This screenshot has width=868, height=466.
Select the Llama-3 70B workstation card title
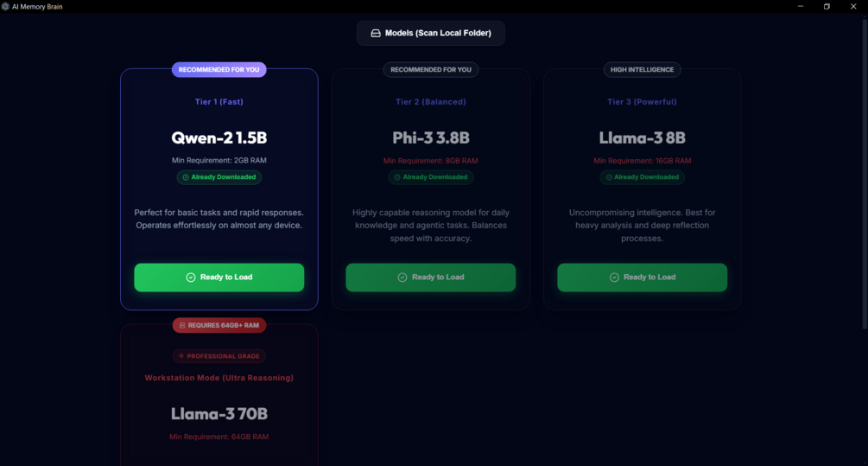219,414
